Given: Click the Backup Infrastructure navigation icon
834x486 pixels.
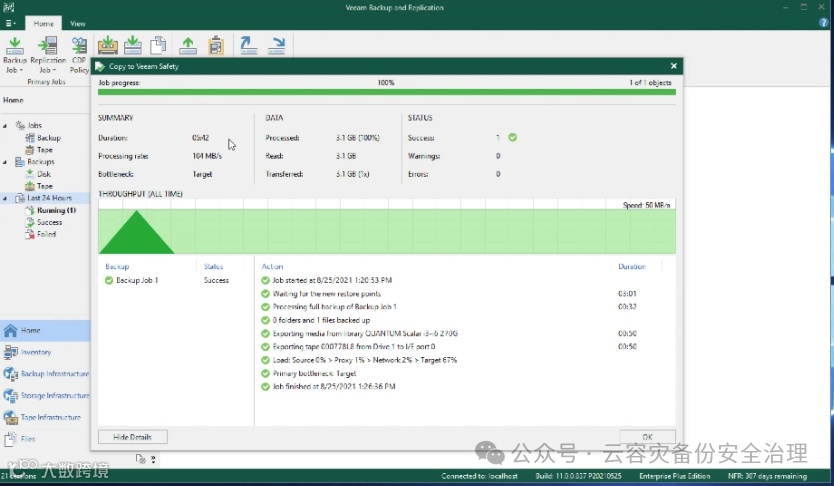Looking at the screenshot, I should click(x=10, y=374).
